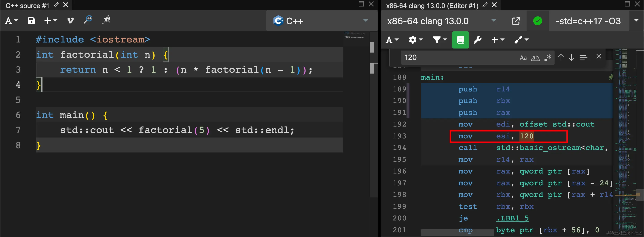Image resolution: width=644 pixels, height=237 pixels.
Task: Open the add tool menu in compiler pane
Action: click(x=521, y=40)
